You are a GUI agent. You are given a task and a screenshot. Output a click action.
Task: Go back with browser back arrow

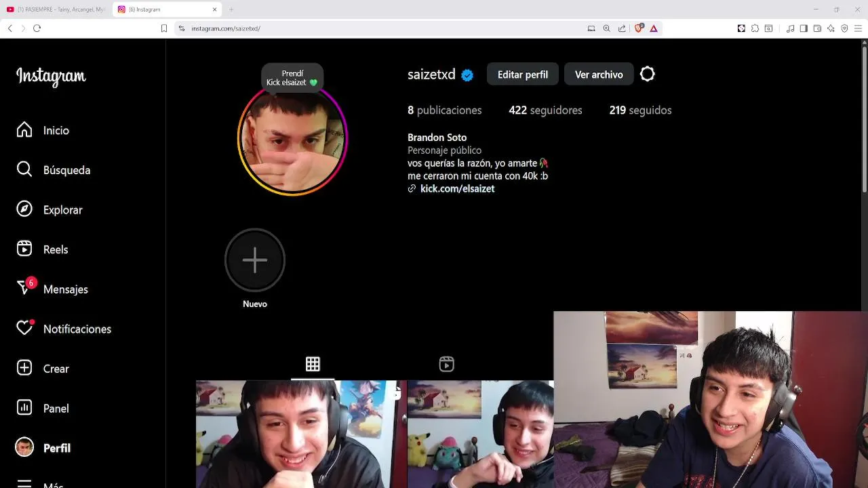[x=9, y=28]
